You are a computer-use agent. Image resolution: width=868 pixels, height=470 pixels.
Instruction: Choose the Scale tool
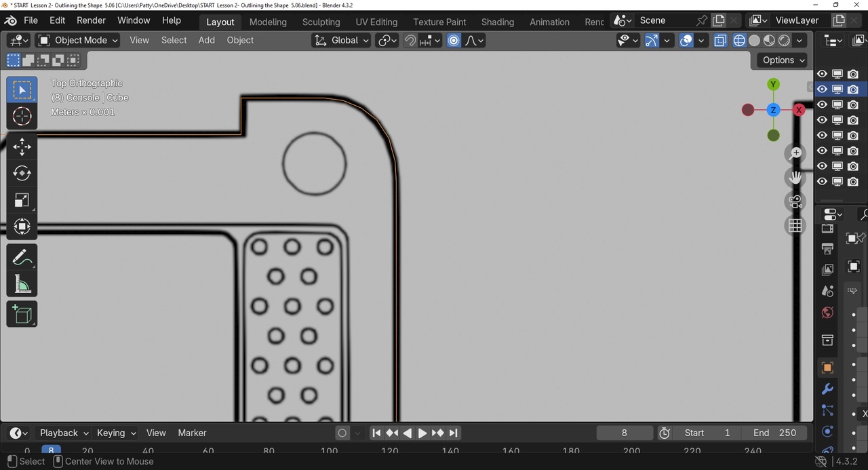[x=22, y=200]
